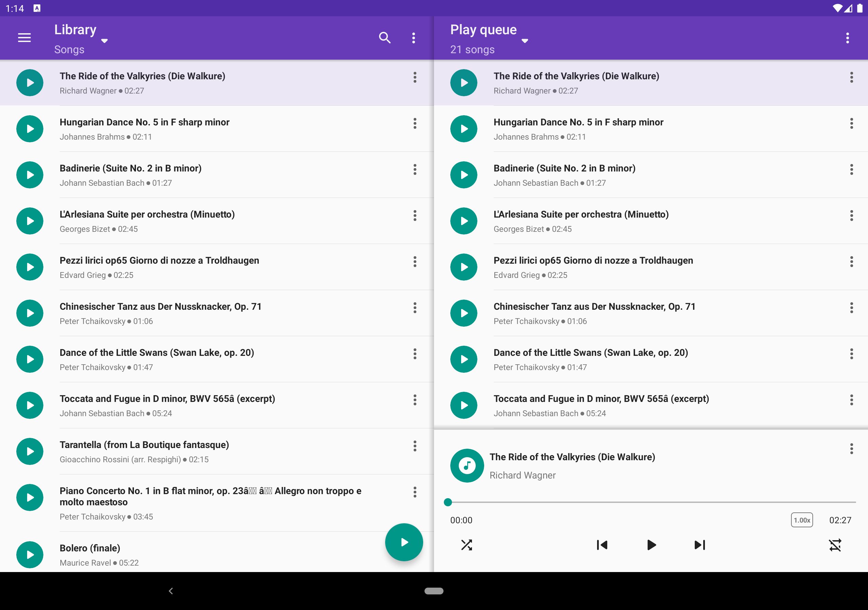Screen dimensions: 868x610
Task: Tap the total duration 02:27 in player
Action: [x=840, y=520]
